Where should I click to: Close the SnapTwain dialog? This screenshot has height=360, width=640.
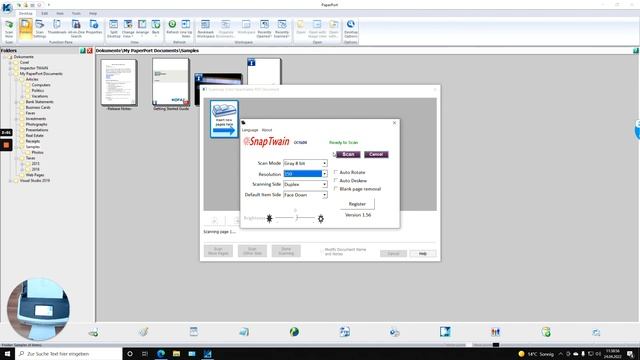(394, 123)
